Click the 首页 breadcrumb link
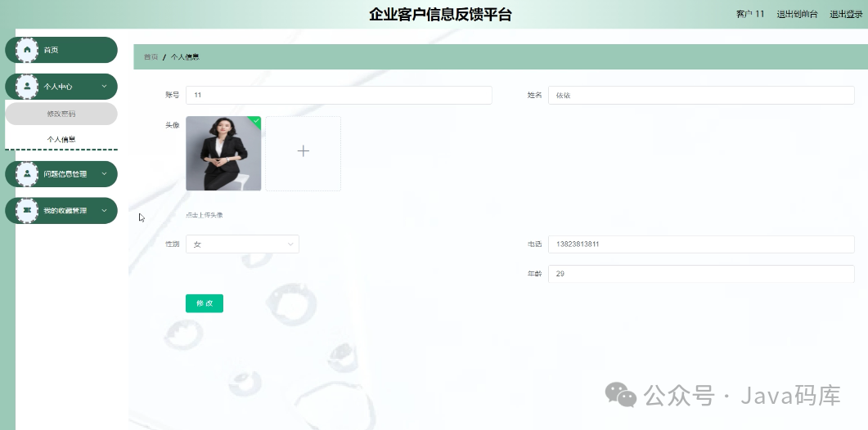Screen dimensions: 868x430 pyautogui.click(x=151, y=57)
